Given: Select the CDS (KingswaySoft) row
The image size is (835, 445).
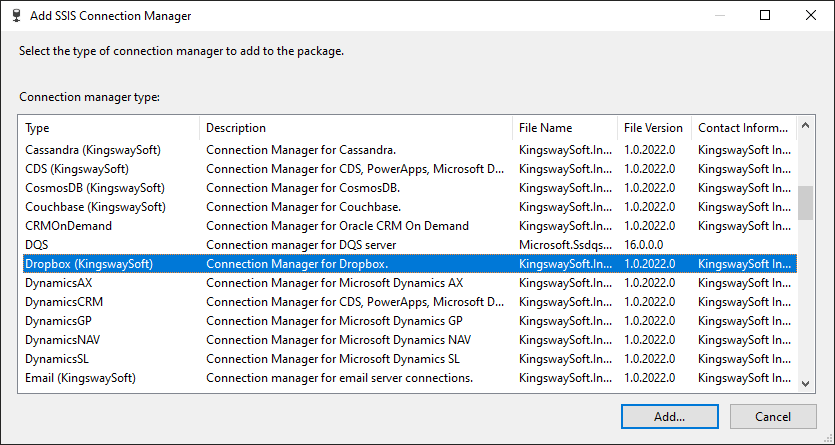Looking at the screenshot, I should click(x=410, y=169).
